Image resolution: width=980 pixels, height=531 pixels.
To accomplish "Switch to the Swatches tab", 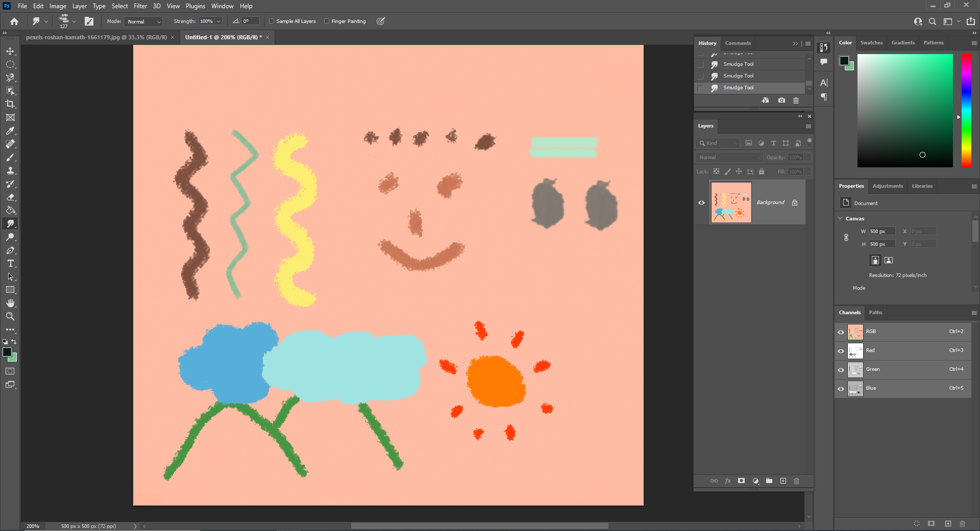I will click(871, 43).
